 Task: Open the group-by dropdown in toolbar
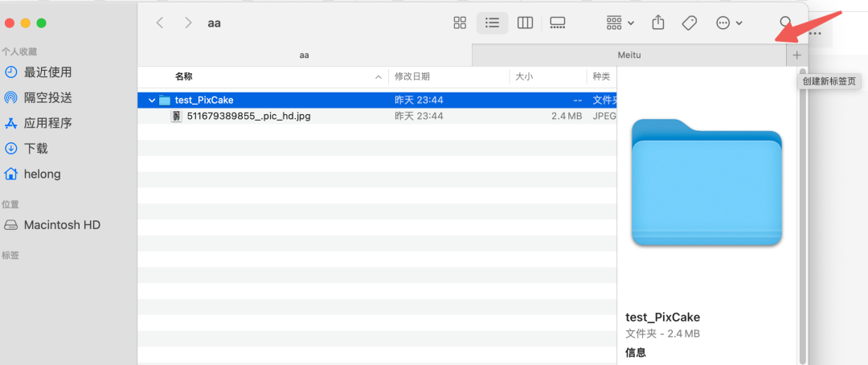click(620, 23)
